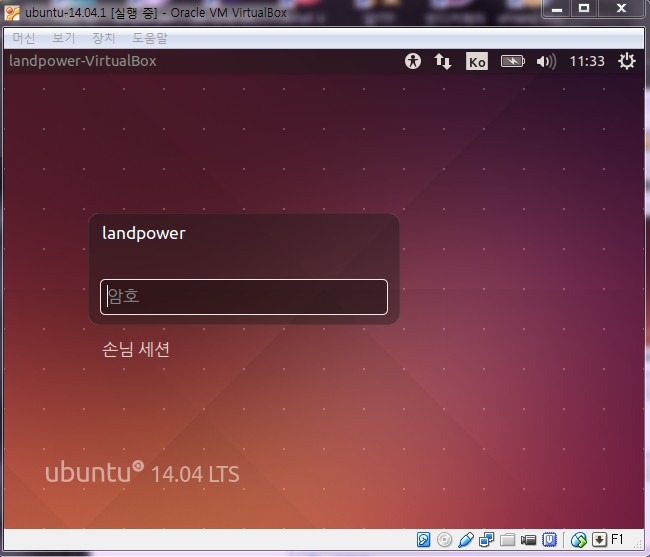Click the optical disc icon in status bar
The height and width of the screenshot is (557, 650).
[445, 540]
